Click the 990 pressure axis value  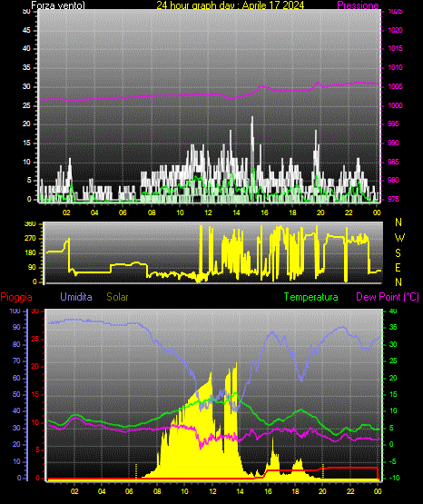pyautogui.click(x=393, y=143)
